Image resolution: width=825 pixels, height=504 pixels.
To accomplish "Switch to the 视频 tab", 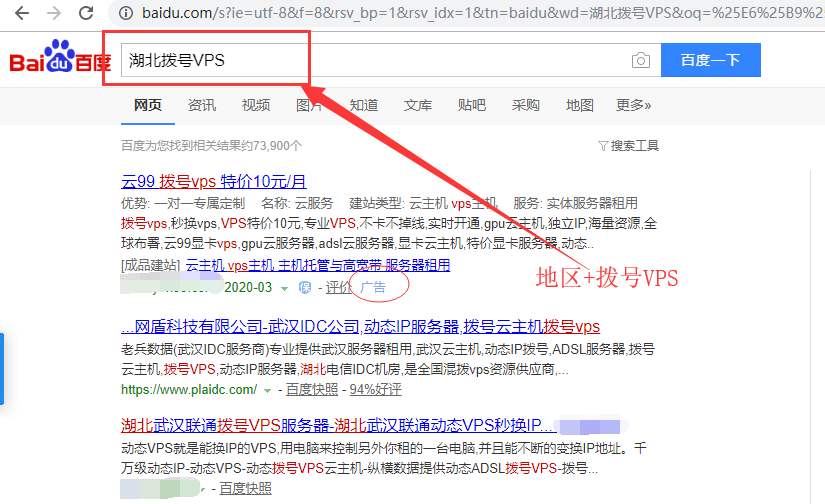I will [x=256, y=105].
